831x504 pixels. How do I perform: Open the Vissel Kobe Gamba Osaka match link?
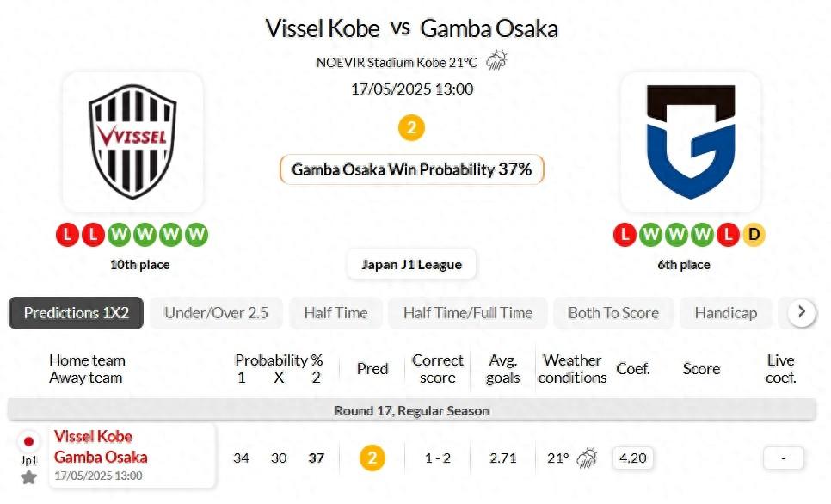101,446
